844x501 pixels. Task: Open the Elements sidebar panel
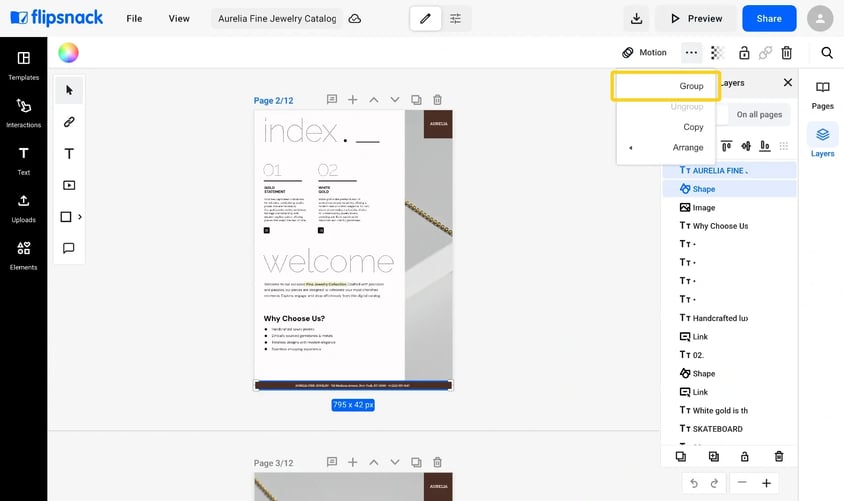pos(23,255)
